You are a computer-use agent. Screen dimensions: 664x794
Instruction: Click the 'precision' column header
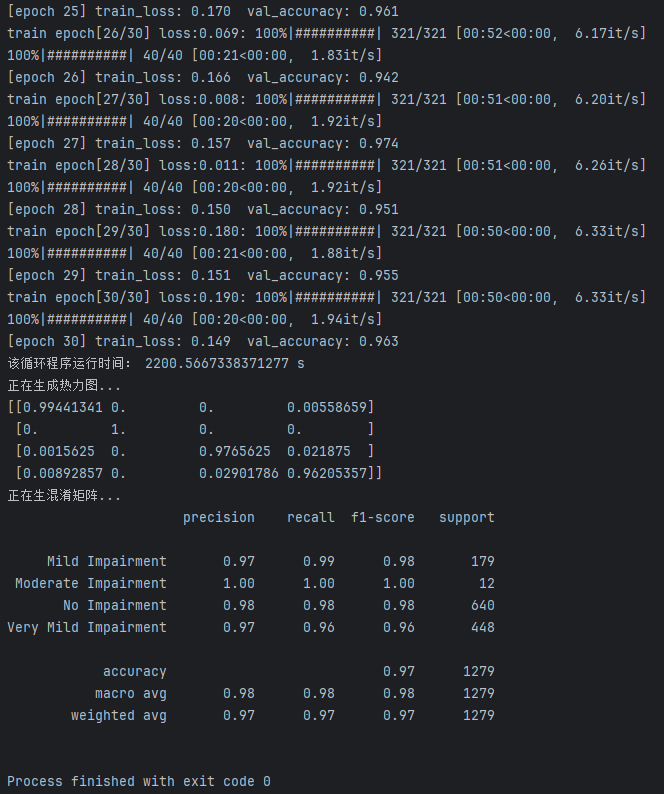[218, 517]
